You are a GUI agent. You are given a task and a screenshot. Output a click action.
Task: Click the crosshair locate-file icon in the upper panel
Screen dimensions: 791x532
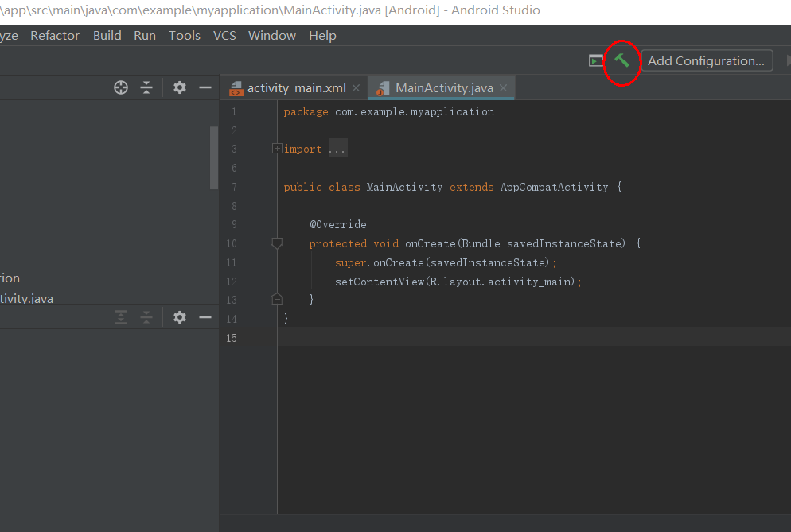pyautogui.click(x=121, y=87)
